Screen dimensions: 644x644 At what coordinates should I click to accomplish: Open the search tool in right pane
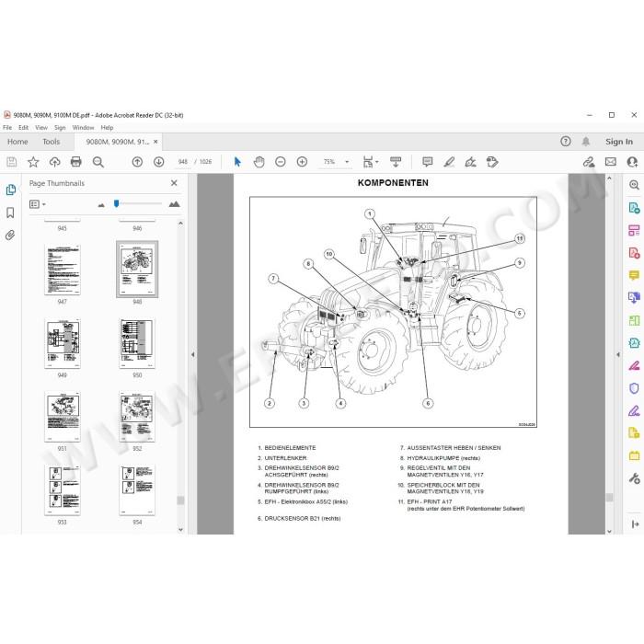pyautogui.click(x=634, y=185)
